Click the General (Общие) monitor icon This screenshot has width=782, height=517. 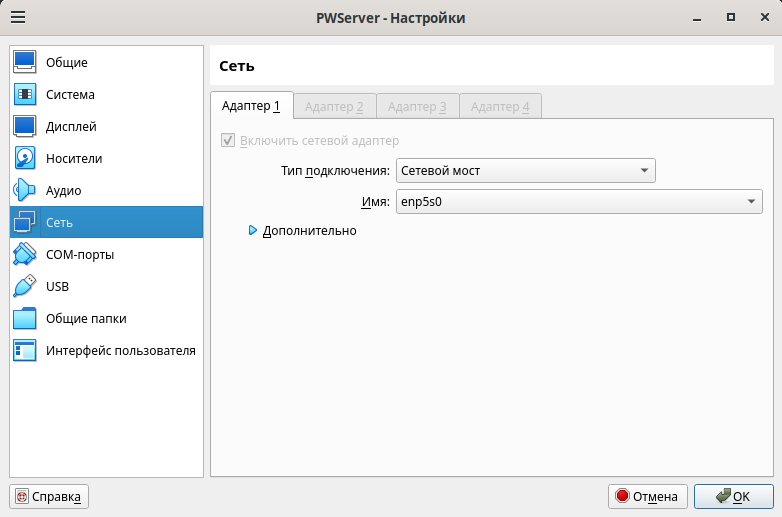click(x=25, y=63)
